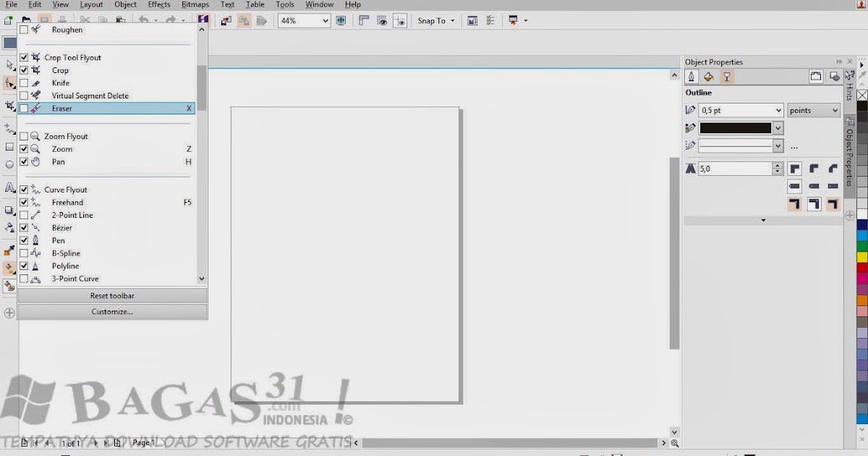
Task: Open the File menu
Action: (12, 4)
